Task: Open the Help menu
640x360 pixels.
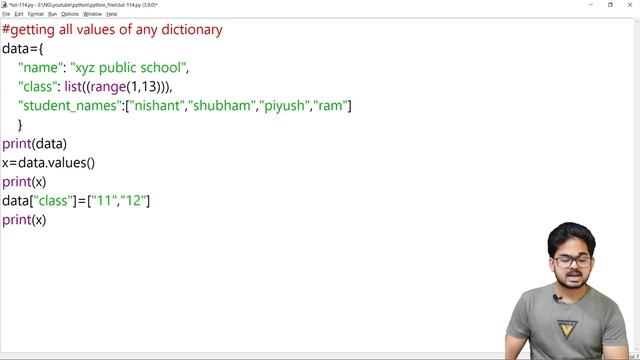Action: coord(111,14)
